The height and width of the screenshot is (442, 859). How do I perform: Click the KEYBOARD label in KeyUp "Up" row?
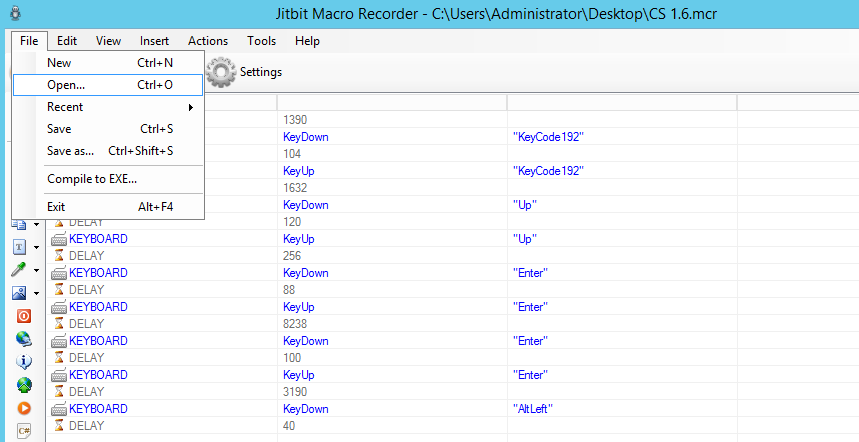pyautogui.click(x=98, y=239)
